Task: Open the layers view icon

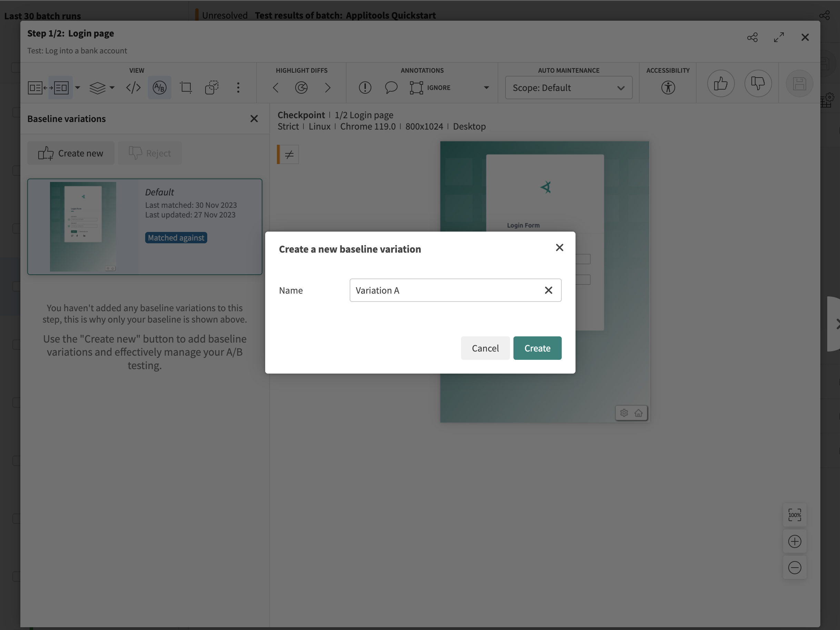Action: [x=98, y=88]
